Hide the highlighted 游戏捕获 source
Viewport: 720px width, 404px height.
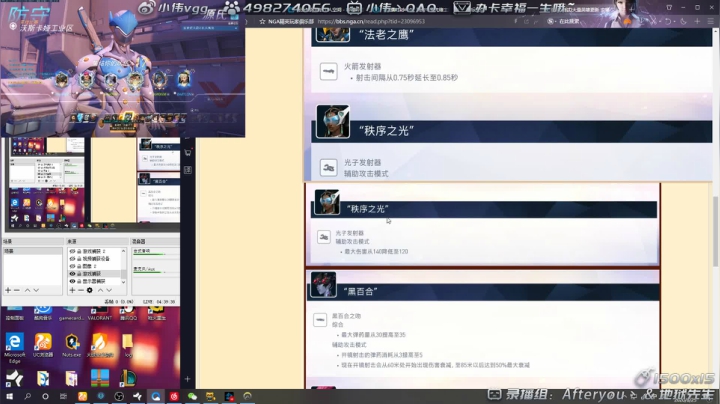tap(72, 274)
